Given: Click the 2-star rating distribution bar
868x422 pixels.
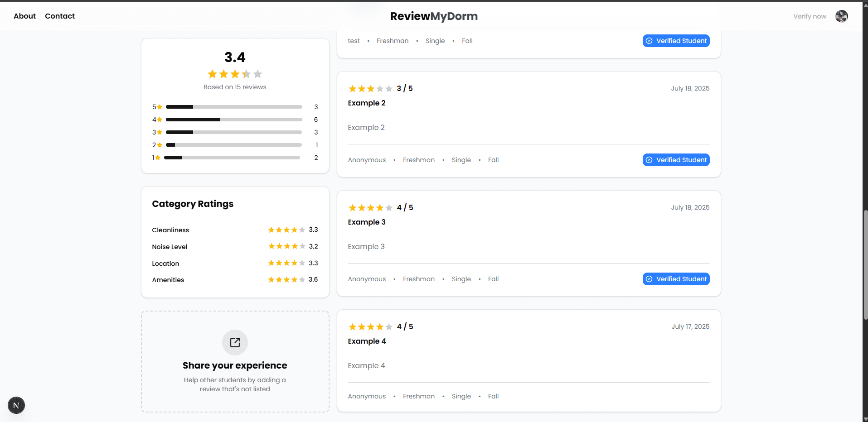Looking at the screenshot, I should pos(234,145).
